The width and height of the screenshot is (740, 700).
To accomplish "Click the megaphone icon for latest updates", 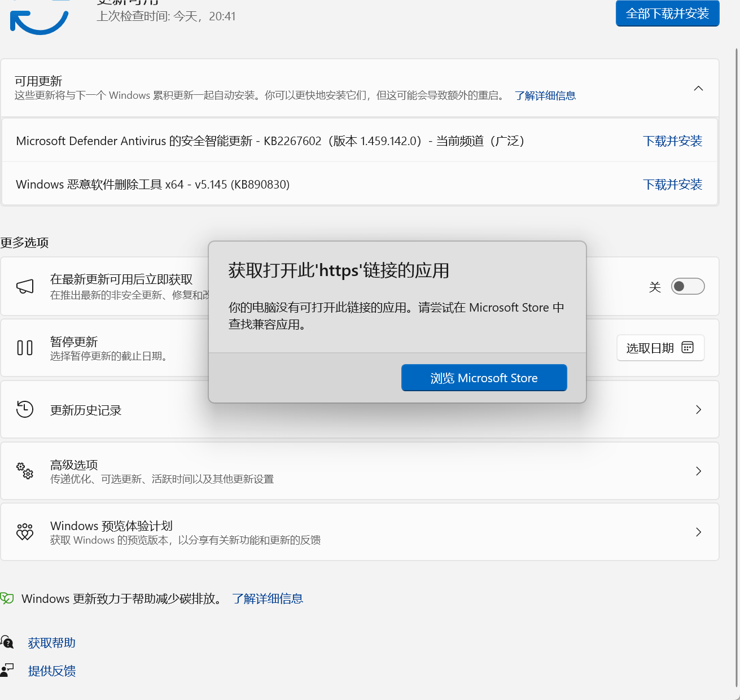I will pos(25,286).
